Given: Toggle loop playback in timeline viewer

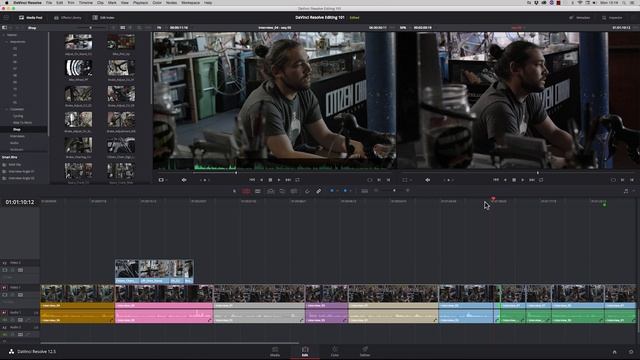Looking at the screenshot, I should pyautogui.click(x=541, y=180).
